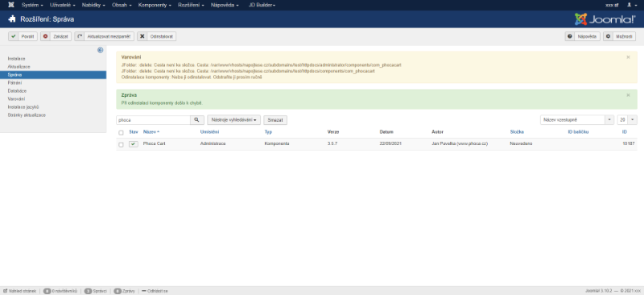Go to Instalace in sidebar
The image size is (644, 295).
(16, 59)
